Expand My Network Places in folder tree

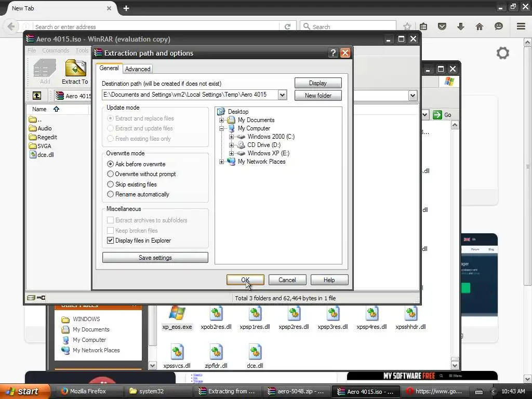coord(221,162)
